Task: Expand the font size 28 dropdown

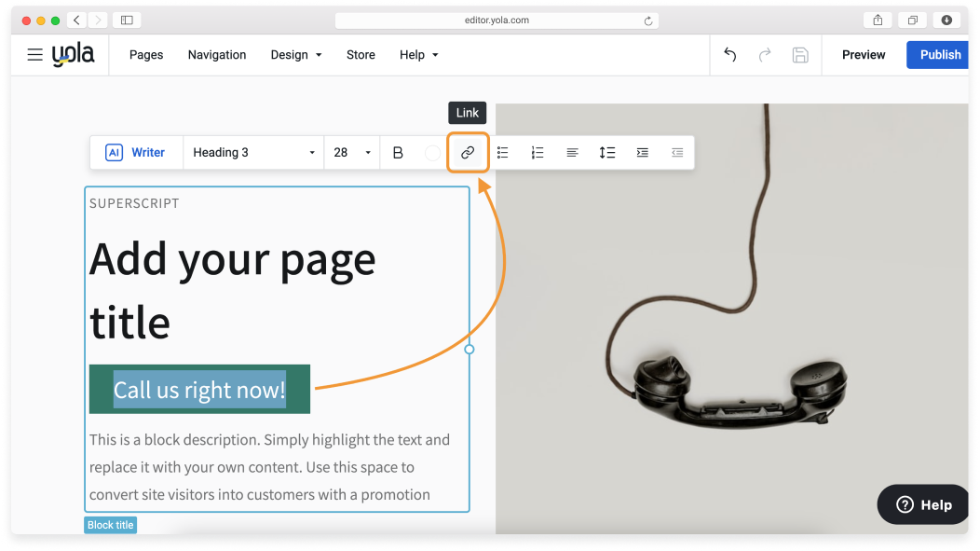Action: [x=352, y=153]
